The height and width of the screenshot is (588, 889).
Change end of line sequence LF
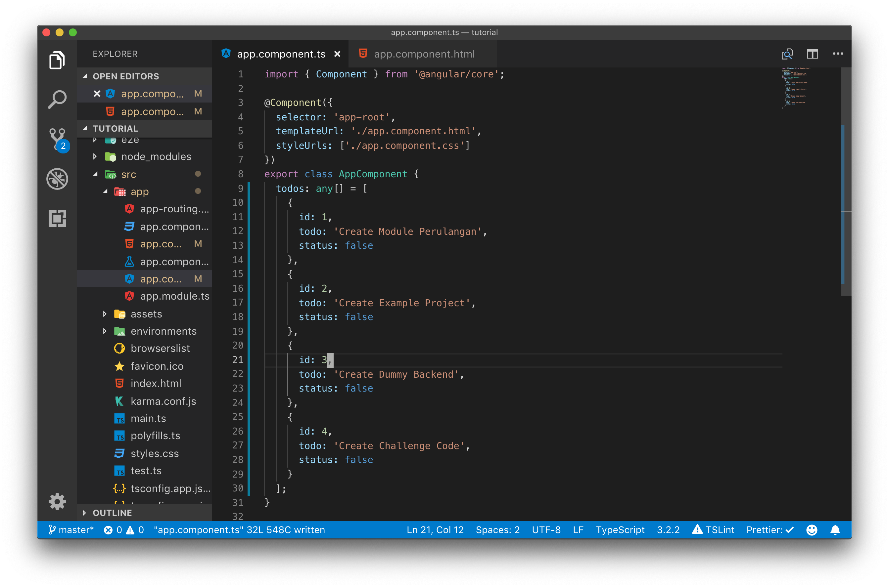(578, 529)
